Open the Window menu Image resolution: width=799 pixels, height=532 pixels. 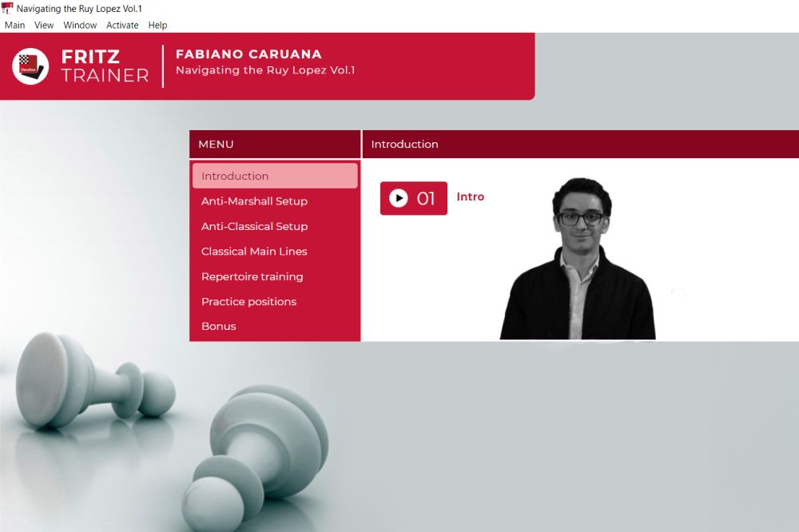click(x=80, y=25)
